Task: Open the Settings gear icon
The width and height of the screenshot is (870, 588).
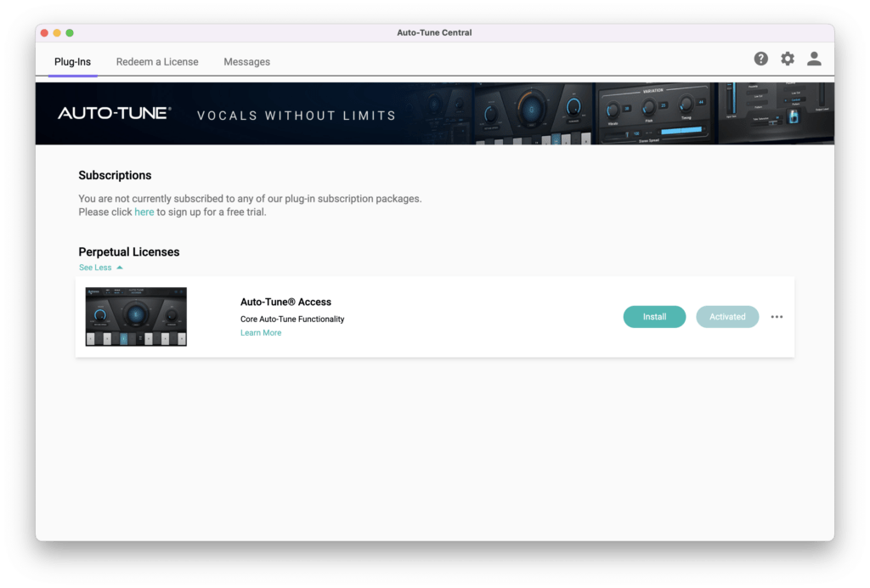Action: pyautogui.click(x=788, y=59)
